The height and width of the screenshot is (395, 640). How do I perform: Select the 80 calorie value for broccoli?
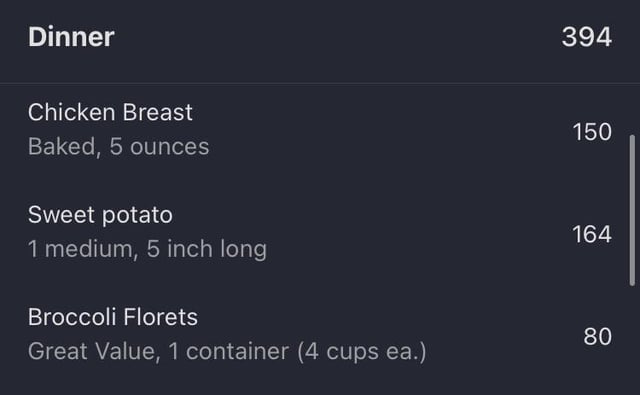coord(598,337)
